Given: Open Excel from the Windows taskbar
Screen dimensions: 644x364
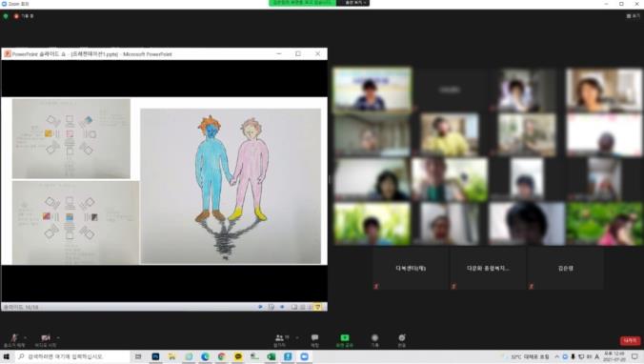Looking at the screenshot, I should 272,356.
